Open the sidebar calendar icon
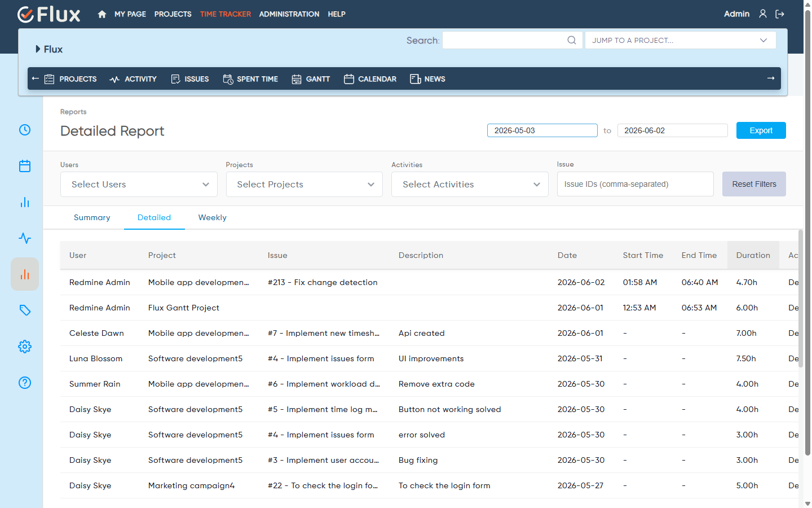The width and height of the screenshot is (812, 508). [25, 166]
